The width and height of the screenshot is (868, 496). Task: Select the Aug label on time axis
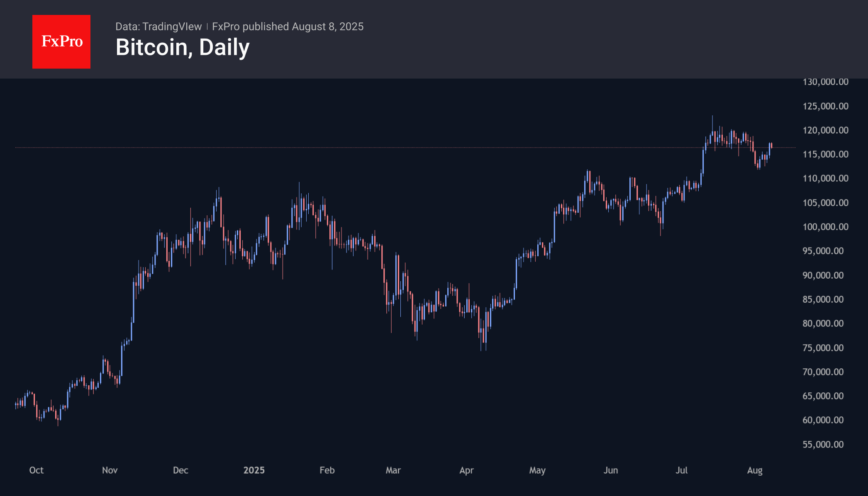[x=755, y=470]
